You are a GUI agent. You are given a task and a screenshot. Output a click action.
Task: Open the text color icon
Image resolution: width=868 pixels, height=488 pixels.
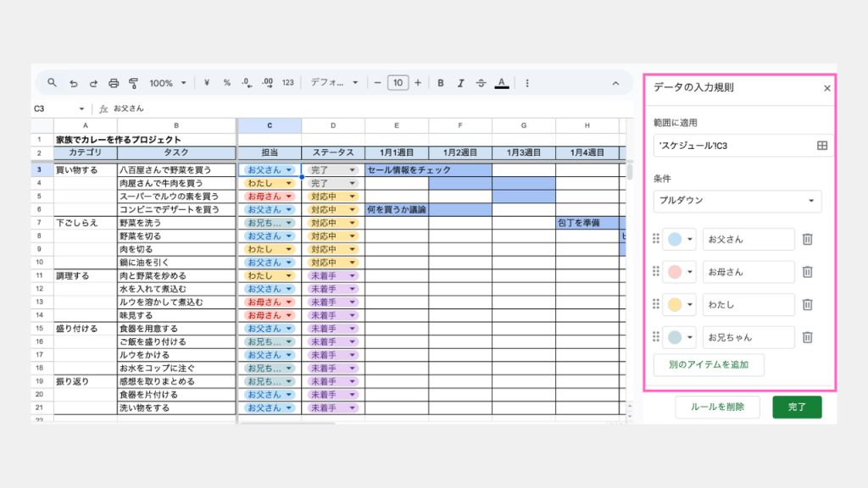[502, 83]
